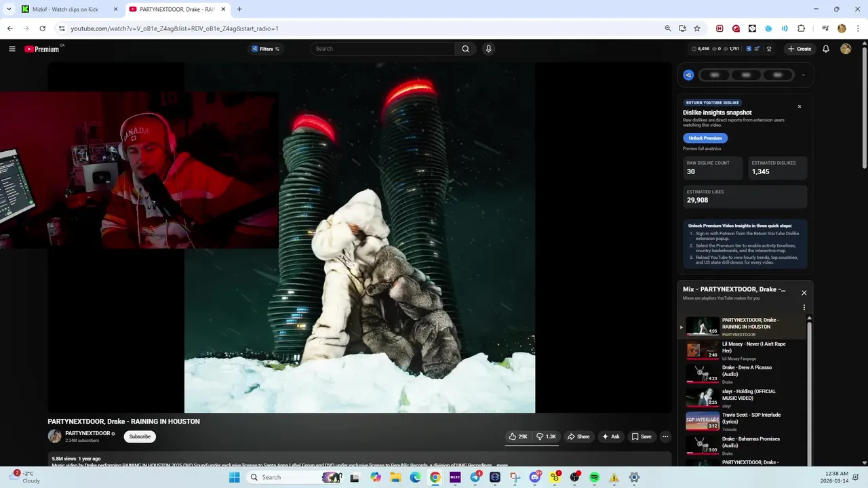Screen dimensions: 868x488
Task: Open the YouTube guide hamburger menu
Action: (x=12, y=49)
